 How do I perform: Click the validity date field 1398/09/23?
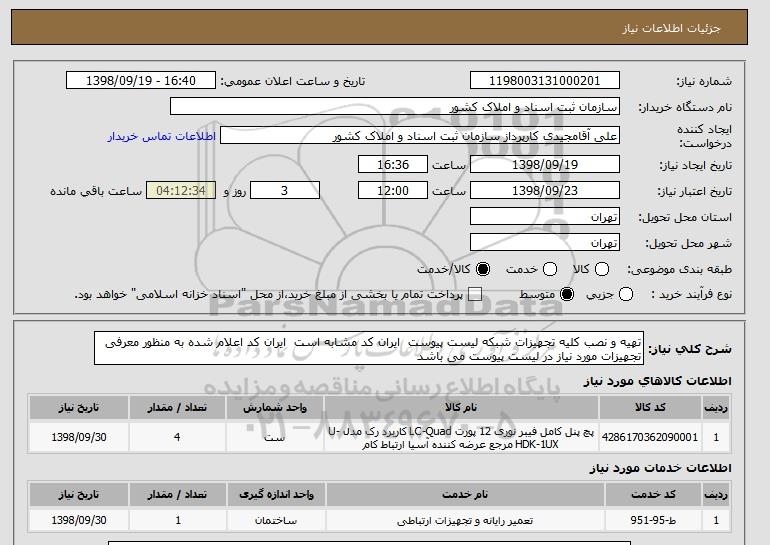(545, 191)
